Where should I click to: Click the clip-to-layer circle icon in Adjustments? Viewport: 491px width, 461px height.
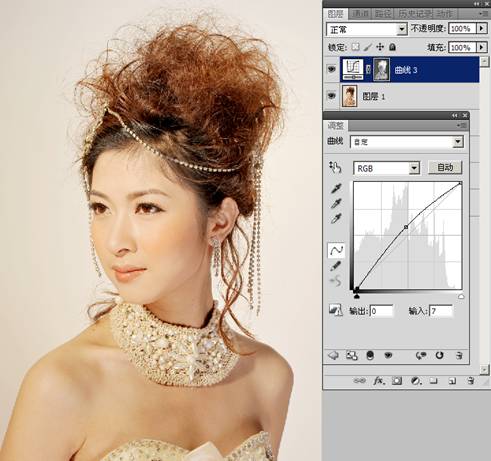tap(370, 355)
